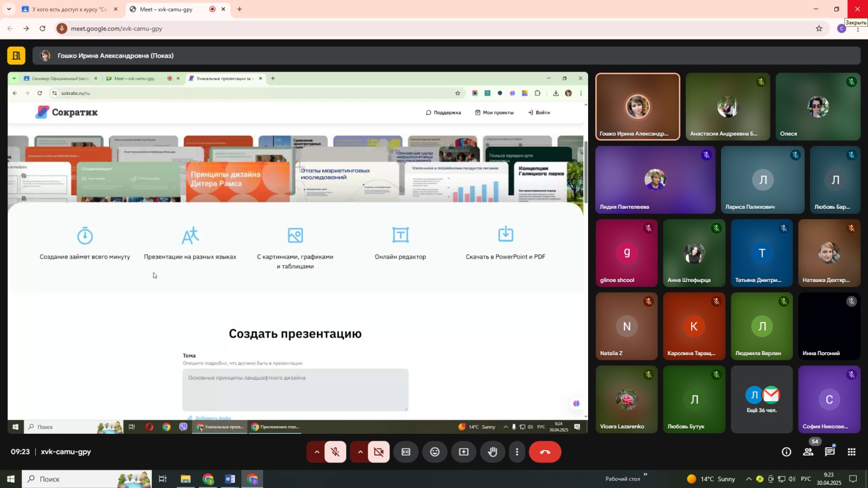The width and height of the screenshot is (868, 488).
Task: Unmute the microphone in Meet
Action: click(x=335, y=452)
